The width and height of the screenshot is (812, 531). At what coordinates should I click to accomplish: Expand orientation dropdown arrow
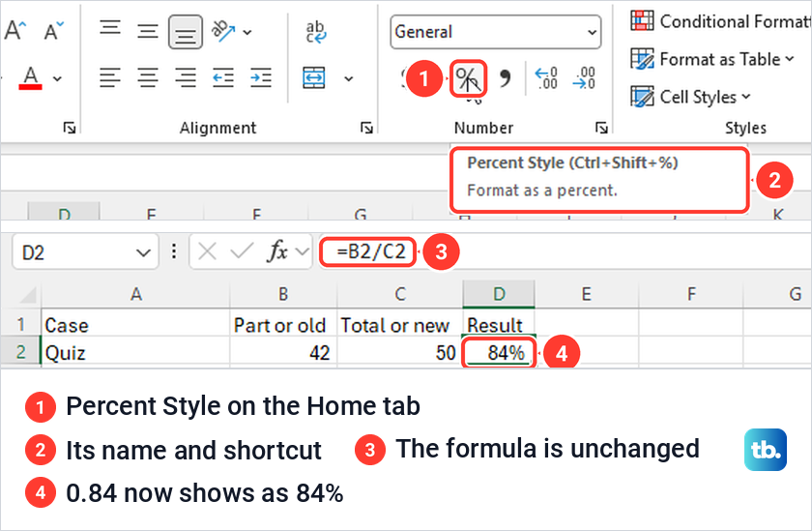[247, 32]
